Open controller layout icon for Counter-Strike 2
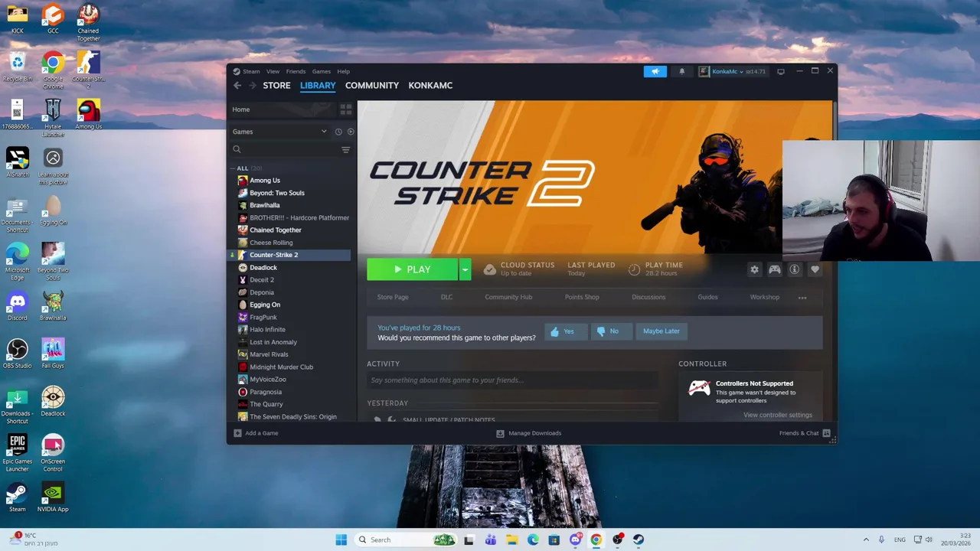This screenshot has height=551, width=980. pyautogui.click(x=775, y=269)
